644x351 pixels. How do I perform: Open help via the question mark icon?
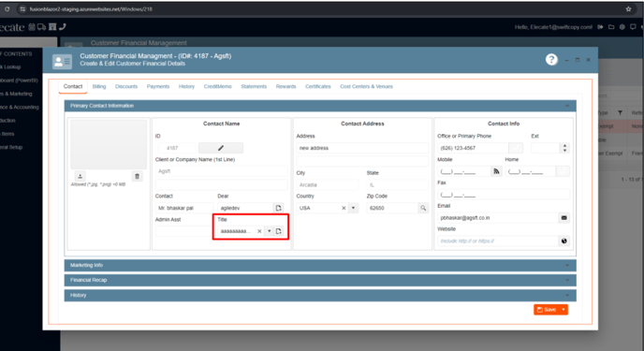[551, 60]
